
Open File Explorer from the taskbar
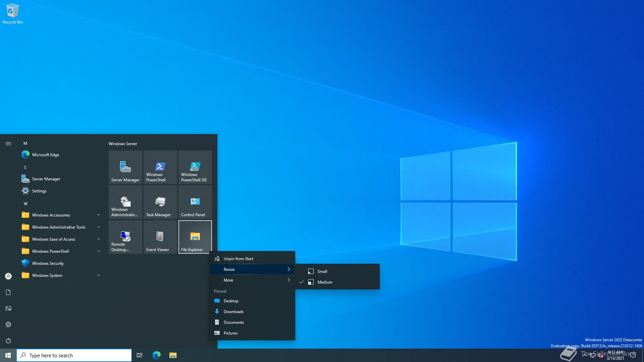[173, 355]
